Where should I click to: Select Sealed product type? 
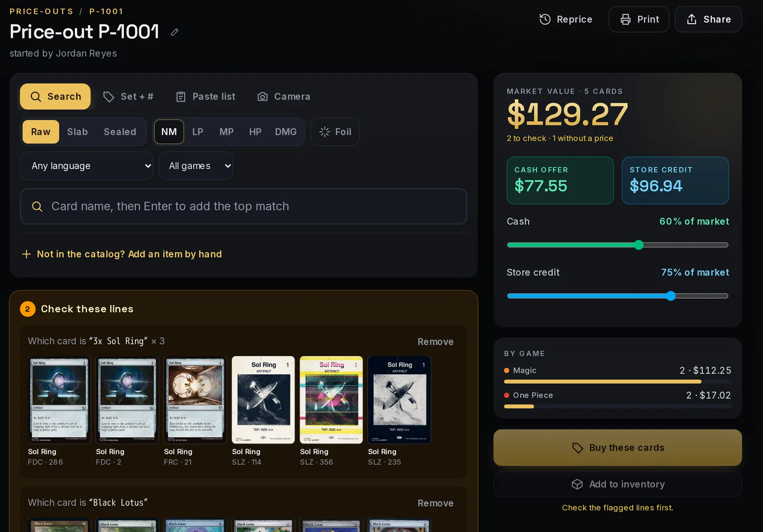pyautogui.click(x=120, y=132)
